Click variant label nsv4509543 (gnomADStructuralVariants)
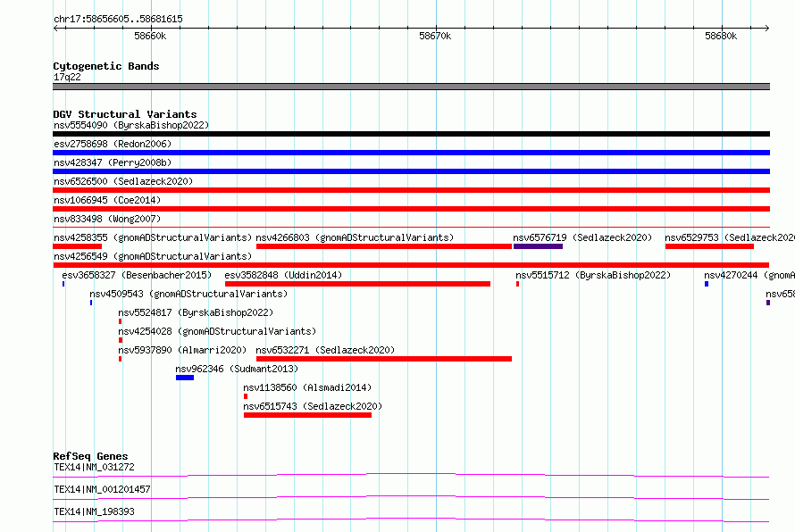This screenshot has width=795, height=532. point(188,294)
